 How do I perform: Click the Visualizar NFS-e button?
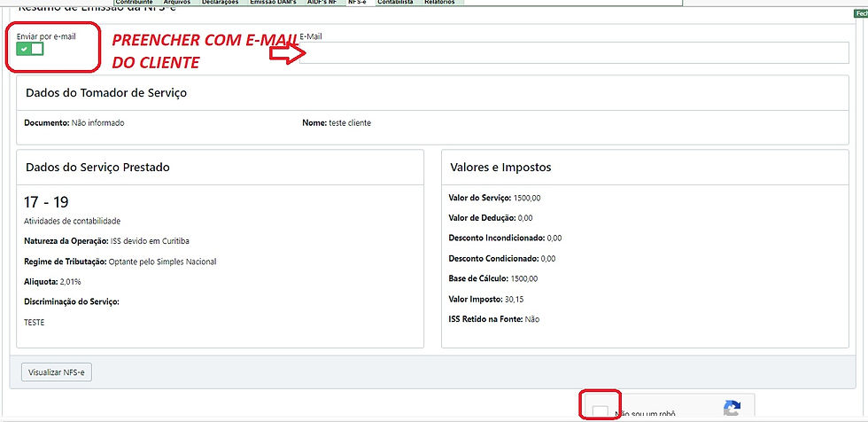pyautogui.click(x=57, y=372)
